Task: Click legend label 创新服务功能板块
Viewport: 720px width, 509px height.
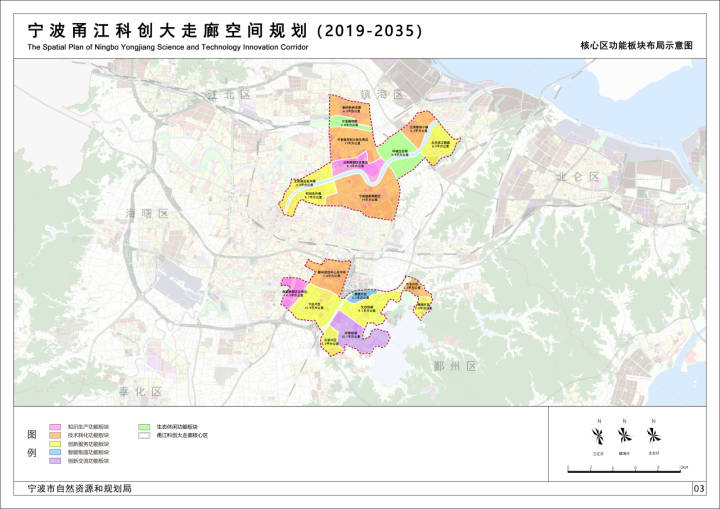Action: tap(88, 444)
